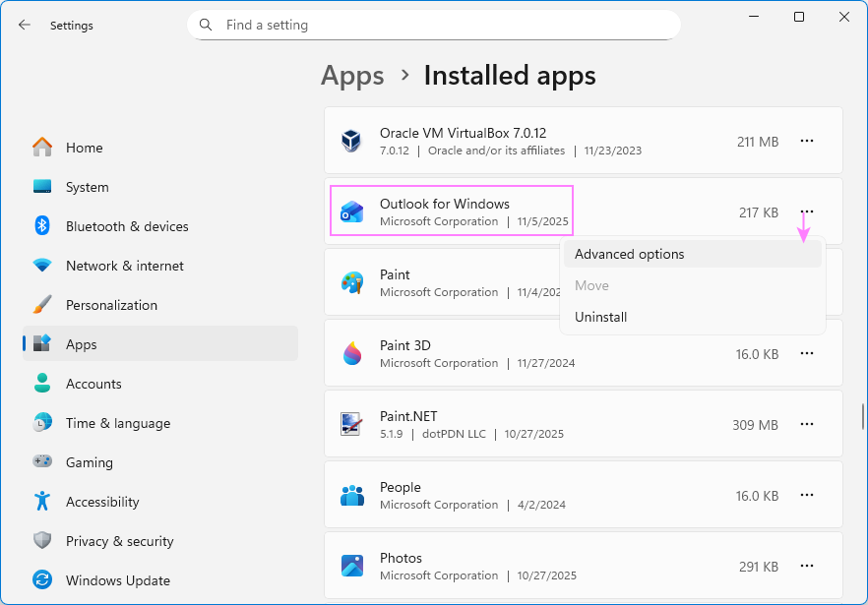
Task: Choose Uninstall from the Outlook menu
Action: pyautogui.click(x=600, y=317)
